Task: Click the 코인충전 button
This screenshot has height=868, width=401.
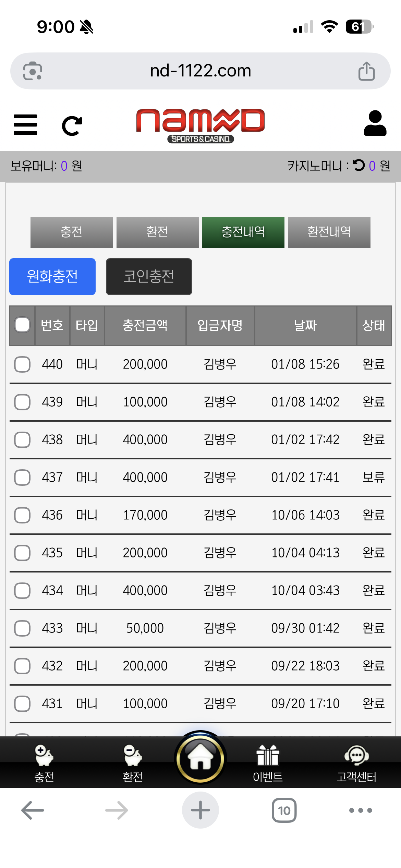Action: [149, 276]
